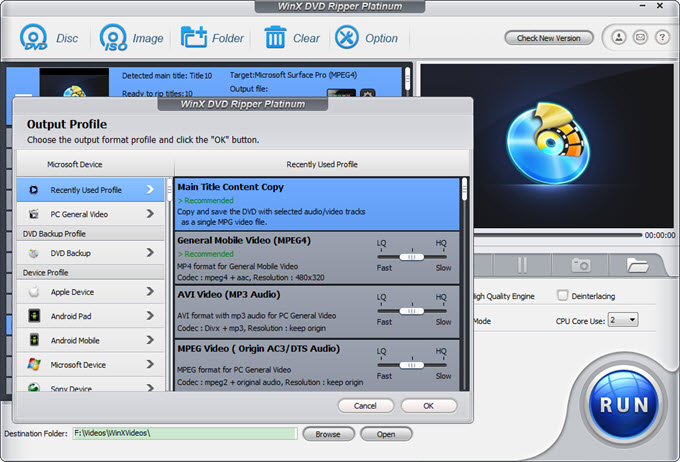Image resolution: width=680 pixels, height=462 pixels.
Task: Expand the Microsoft Device chevron
Action: point(150,364)
